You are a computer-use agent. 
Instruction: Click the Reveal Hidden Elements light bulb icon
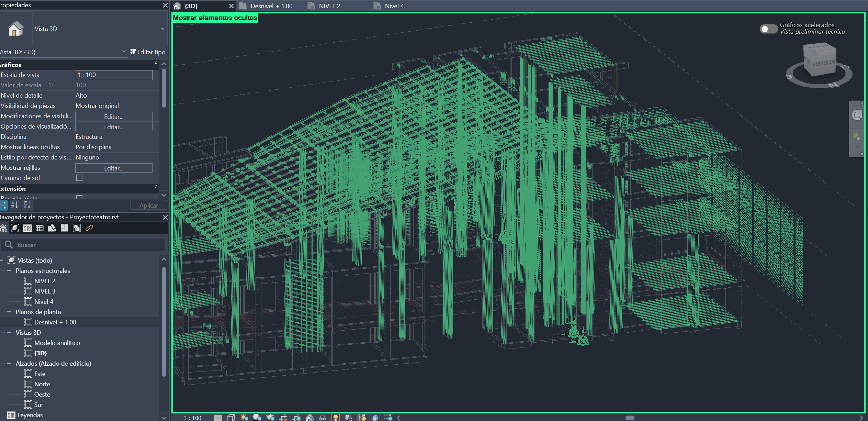pyautogui.click(x=336, y=418)
